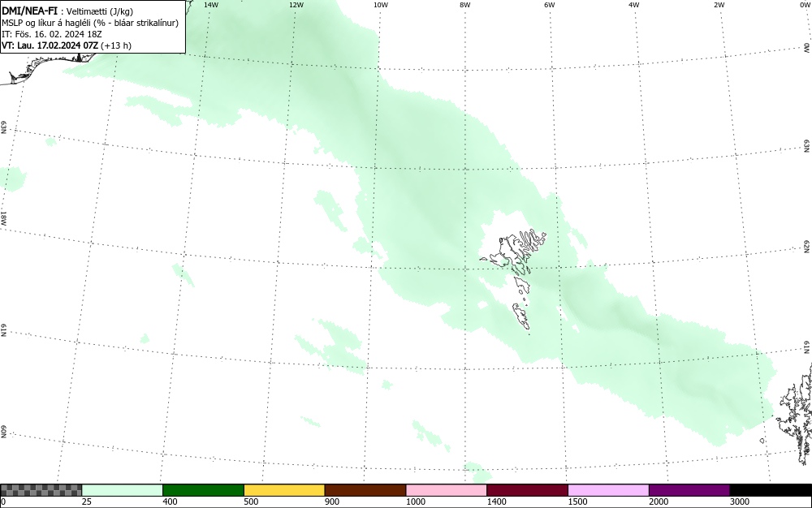This screenshot has height=508, width=812.
Task: Click the legend value "3000"
Action: pos(740,502)
